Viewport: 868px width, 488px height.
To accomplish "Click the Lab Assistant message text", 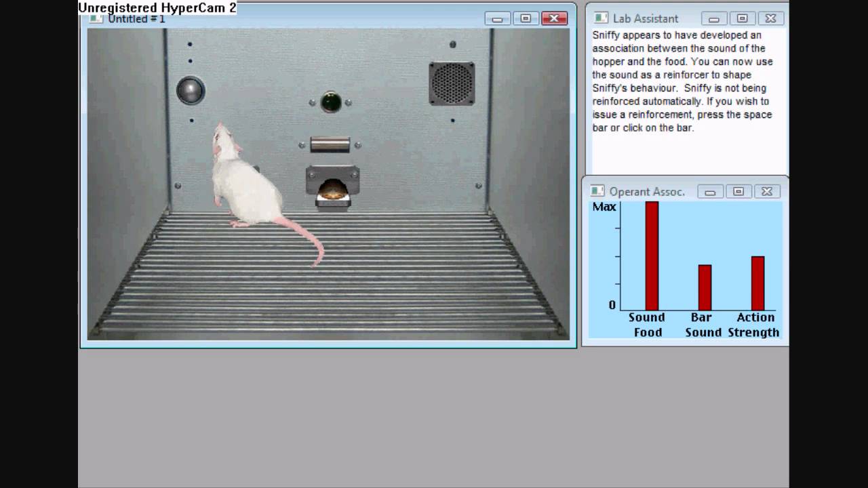I will tap(683, 81).
